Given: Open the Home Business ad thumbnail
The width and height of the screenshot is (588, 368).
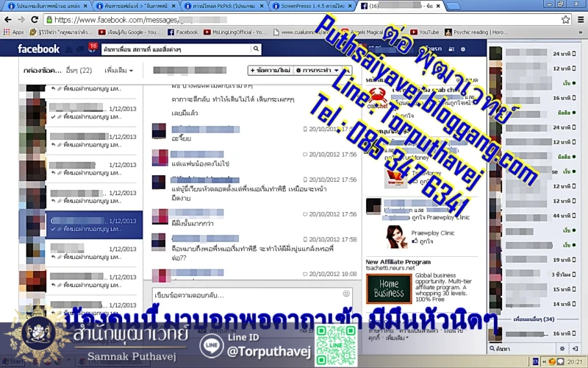Looking at the screenshot, I should coord(390,287).
